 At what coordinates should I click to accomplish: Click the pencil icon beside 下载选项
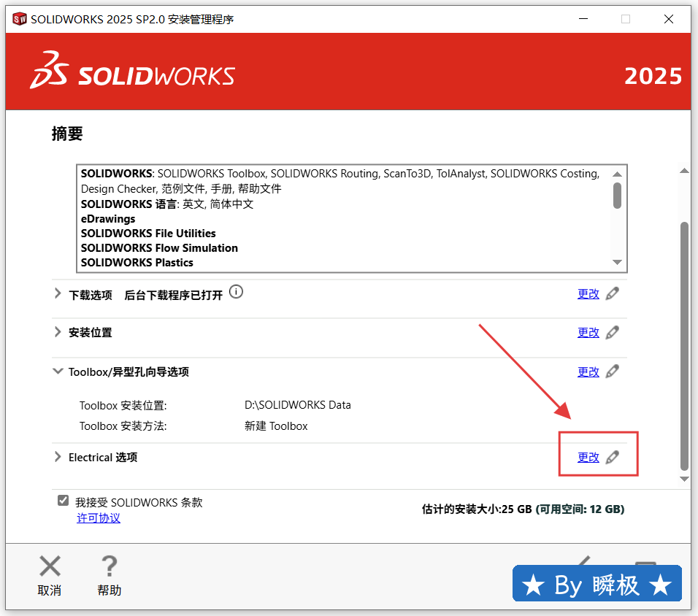point(612,293)
